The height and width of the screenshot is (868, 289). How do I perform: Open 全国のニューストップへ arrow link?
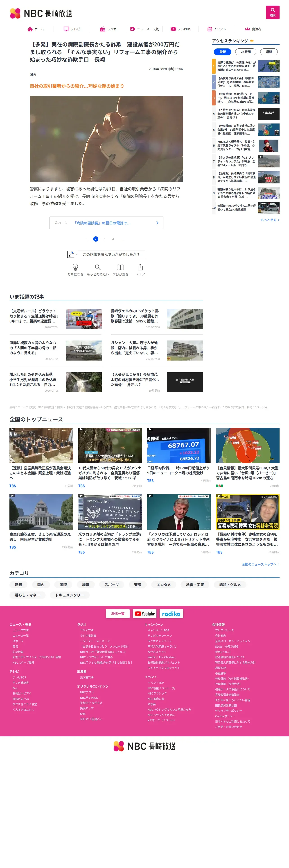point(260,564)
